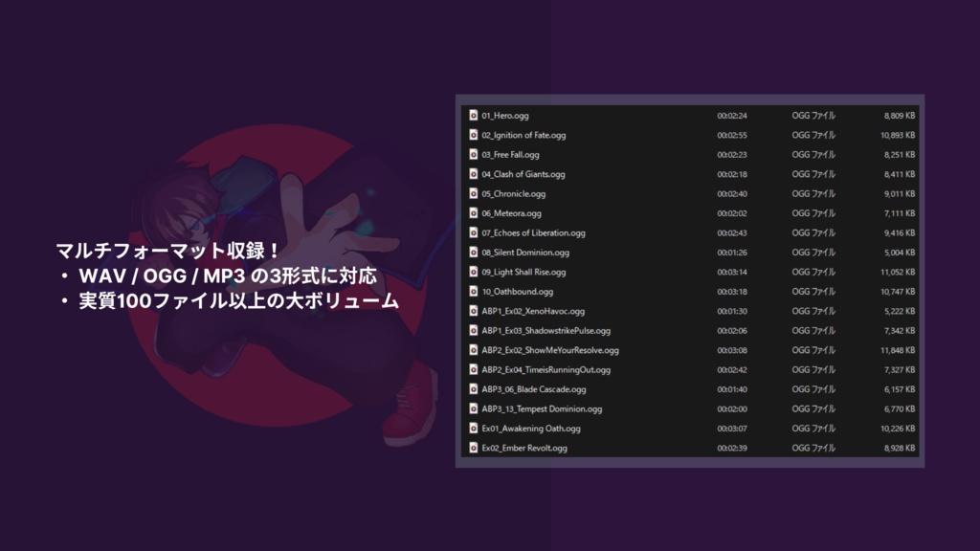Viewport: 980px width, 551px height.
Task: Click the duration 00:02:18 in the list
Action: (732, 174)
